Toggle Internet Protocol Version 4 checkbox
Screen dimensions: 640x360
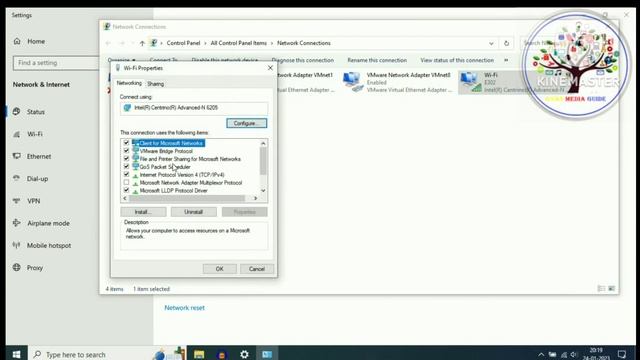(127, 174)
